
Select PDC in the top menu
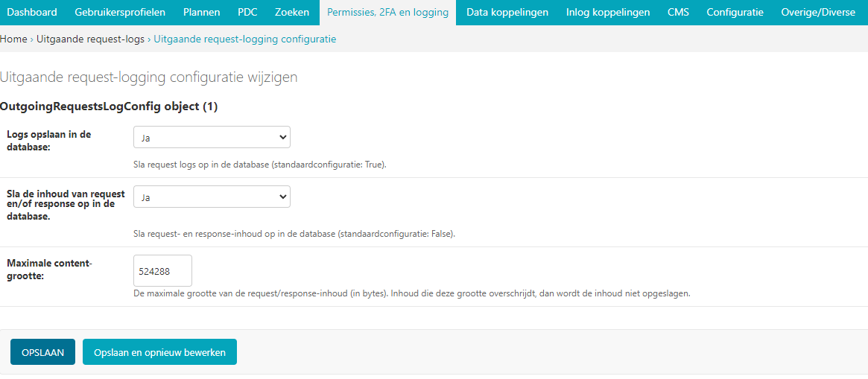coord(247,12)
